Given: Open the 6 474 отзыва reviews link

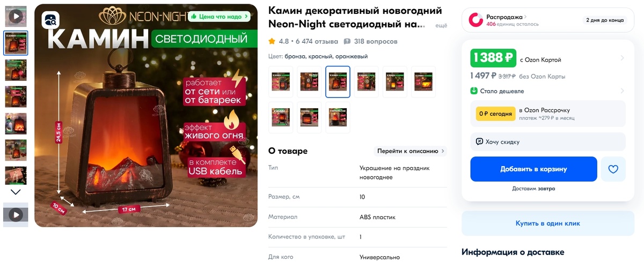Looking at the screenshot, I should pyautogui.click(x=317, y=41).
